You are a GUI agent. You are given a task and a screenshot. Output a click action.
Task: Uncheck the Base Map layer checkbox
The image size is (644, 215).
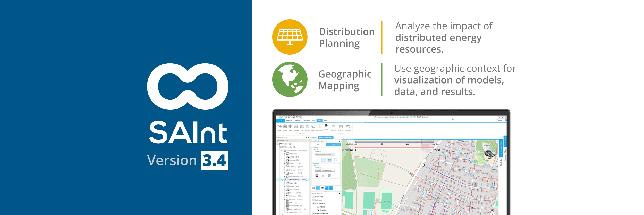313,197
